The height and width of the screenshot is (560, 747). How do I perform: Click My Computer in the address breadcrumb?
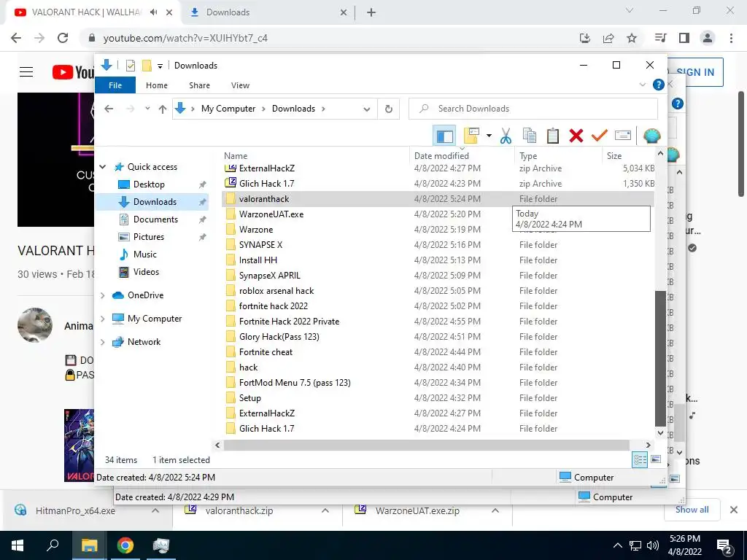(x=228, y=109)
